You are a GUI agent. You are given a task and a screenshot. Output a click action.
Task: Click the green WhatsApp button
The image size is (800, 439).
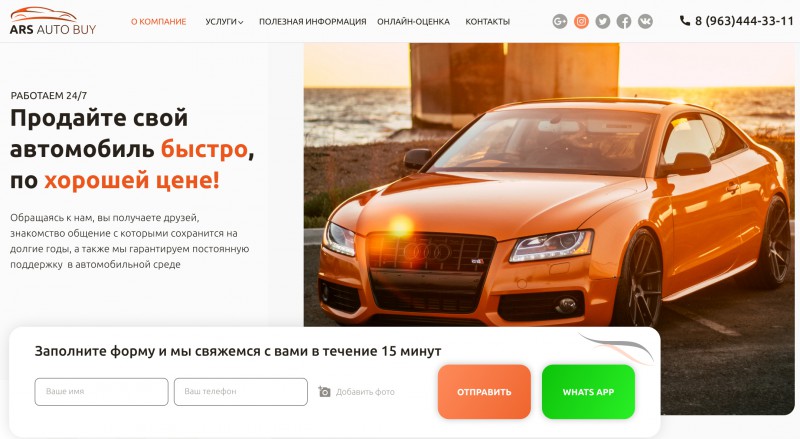pyautogui.click(x=588, y=392)
